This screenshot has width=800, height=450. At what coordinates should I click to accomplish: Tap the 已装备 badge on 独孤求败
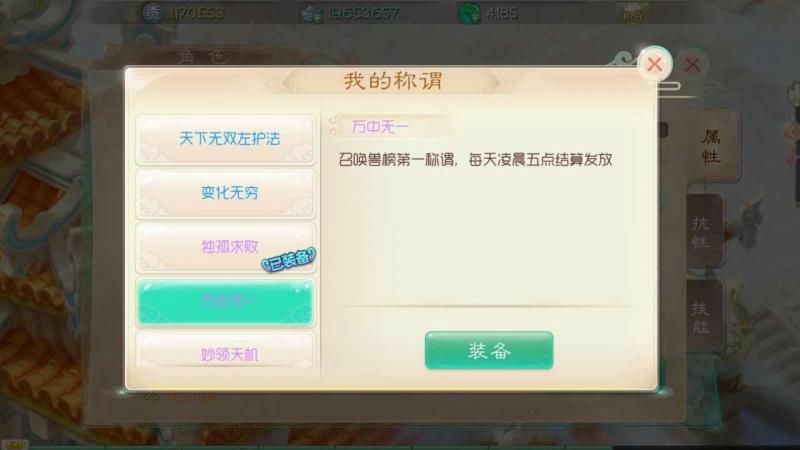289,259
